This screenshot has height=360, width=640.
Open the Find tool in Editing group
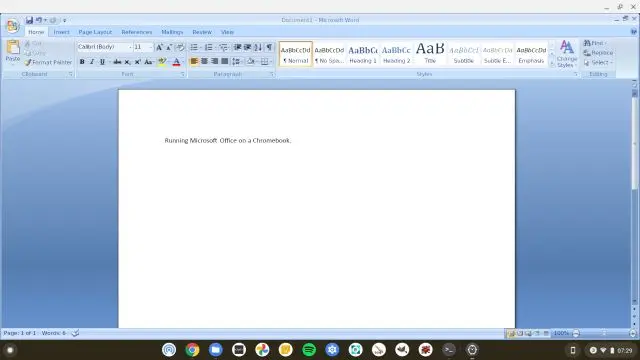[595, 43]
